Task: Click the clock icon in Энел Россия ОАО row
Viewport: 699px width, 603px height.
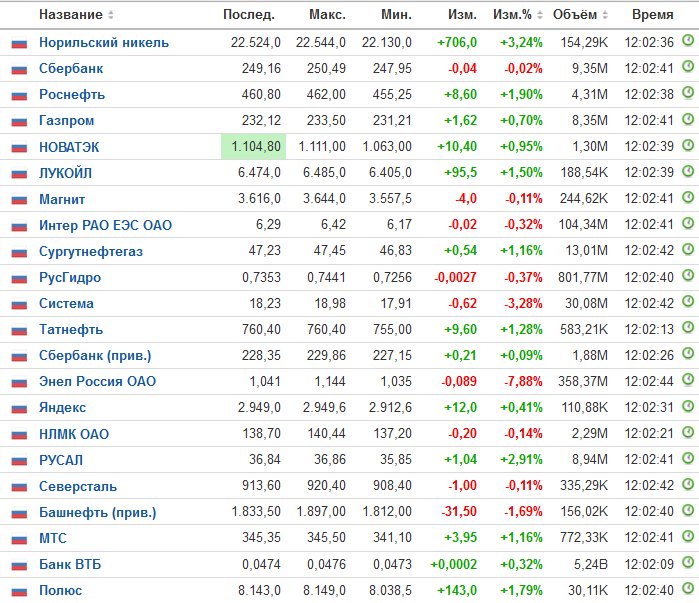Action: pos(688,379)
